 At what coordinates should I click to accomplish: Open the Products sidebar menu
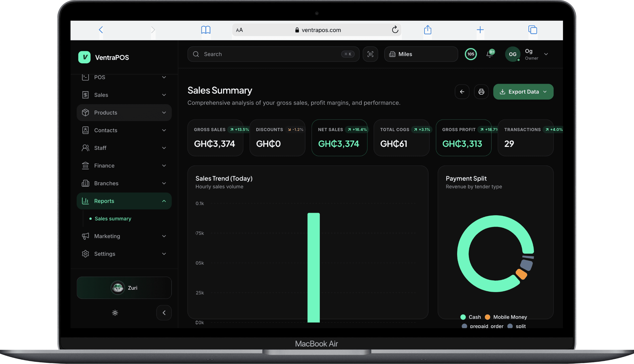(124, 113)
